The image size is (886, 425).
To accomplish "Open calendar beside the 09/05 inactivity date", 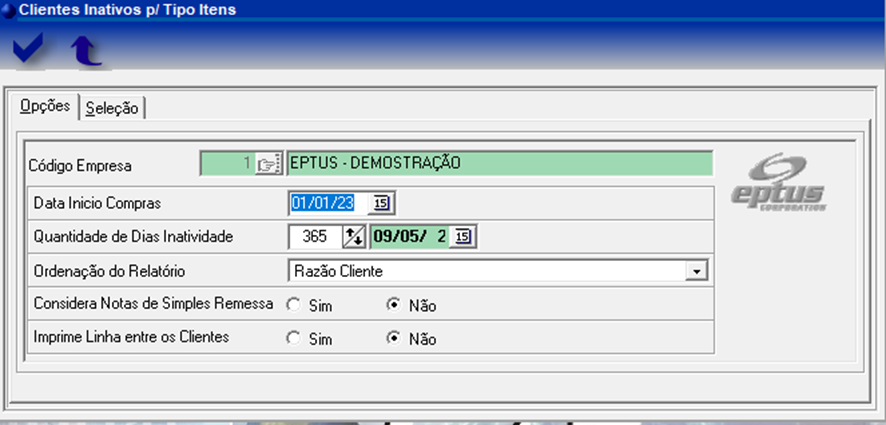I will point(464,237).
